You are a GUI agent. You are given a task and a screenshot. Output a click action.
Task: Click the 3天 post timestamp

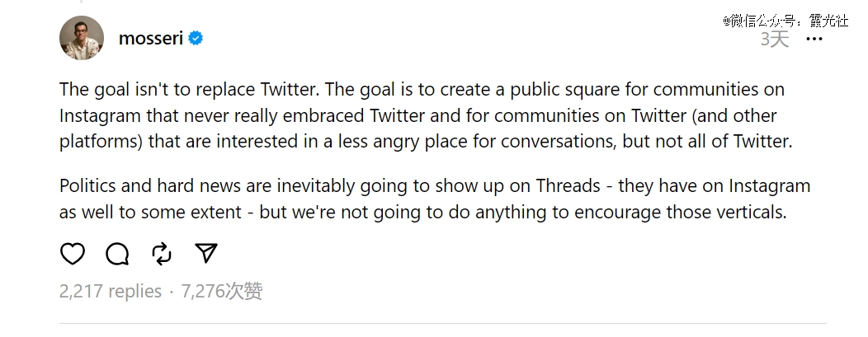click(x=774, y=40)
